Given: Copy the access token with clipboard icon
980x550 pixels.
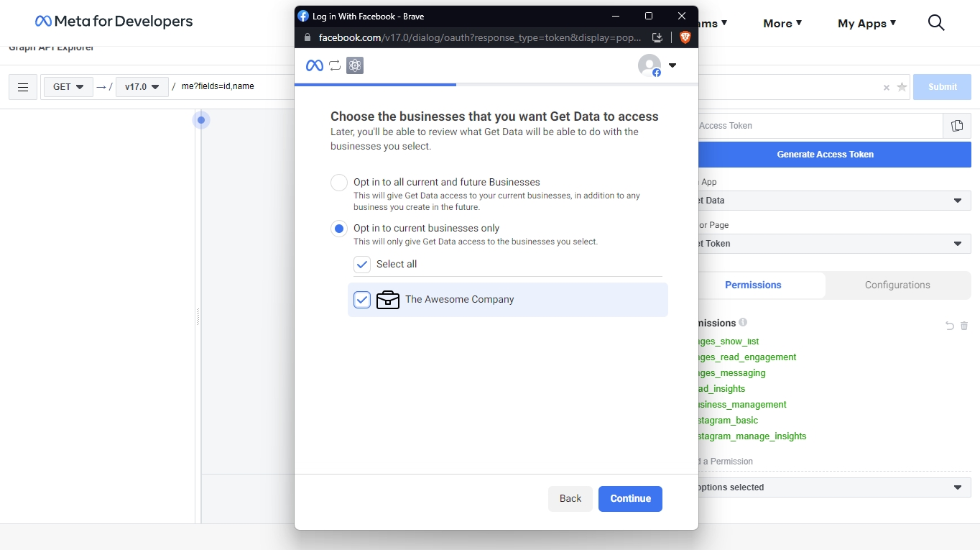Looking at the screenshot, I should (x=956, y=126).
